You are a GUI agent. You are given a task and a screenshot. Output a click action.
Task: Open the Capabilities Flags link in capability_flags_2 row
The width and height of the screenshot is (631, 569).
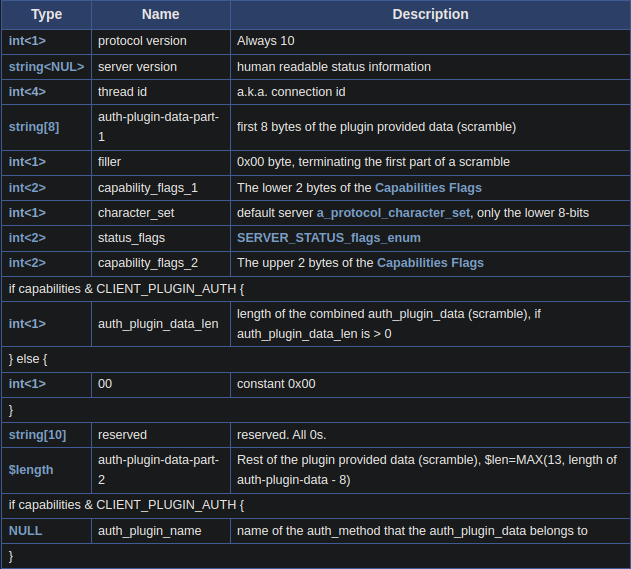pos(430,263)
